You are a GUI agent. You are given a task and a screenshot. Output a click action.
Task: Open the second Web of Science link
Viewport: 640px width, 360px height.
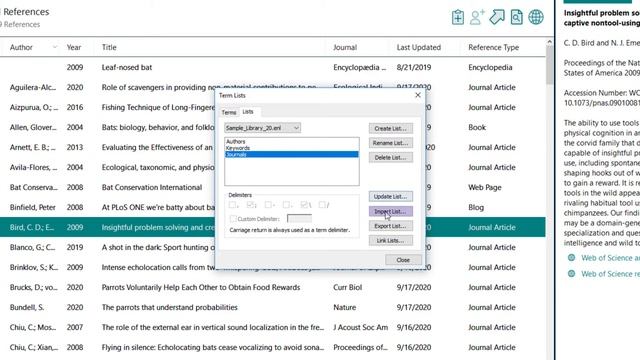pos(610,273)
